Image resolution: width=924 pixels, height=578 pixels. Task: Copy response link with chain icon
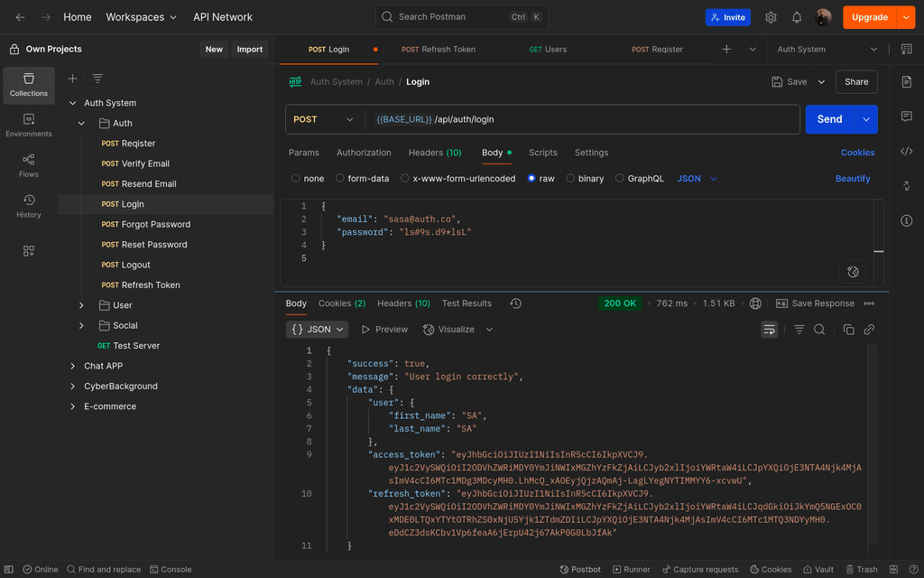point(869,330)
